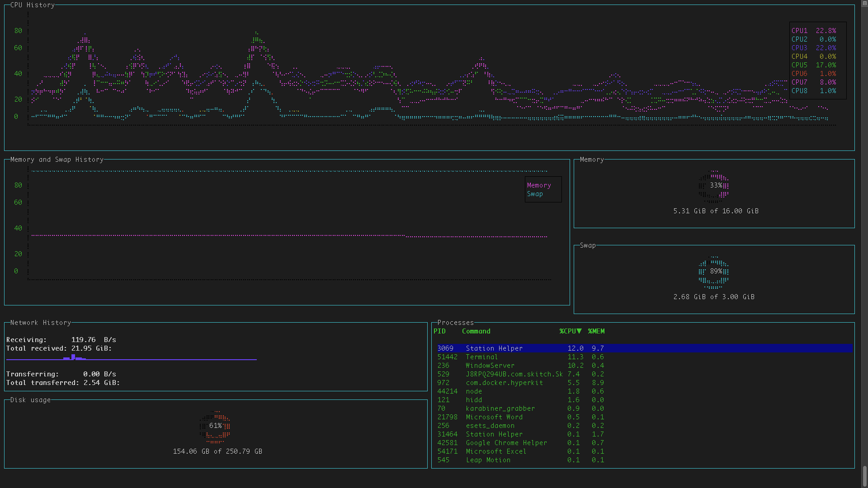Select the Terminal process row
868x488 pixels.
481,357
